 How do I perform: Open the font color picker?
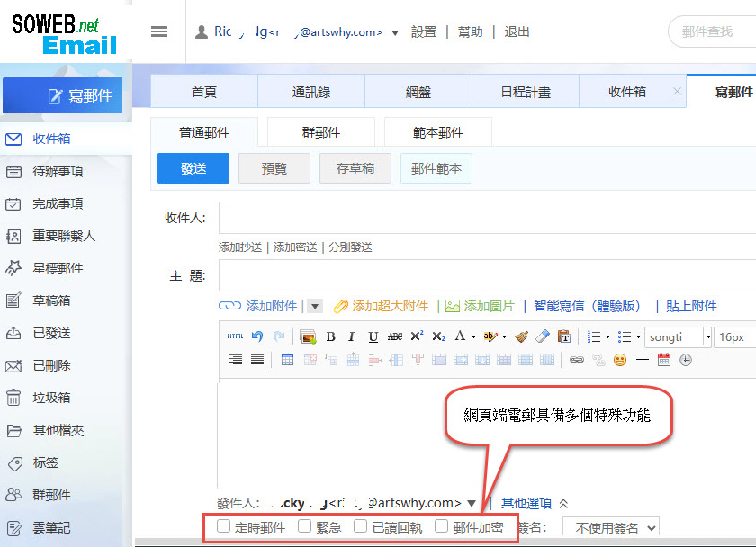460,336
